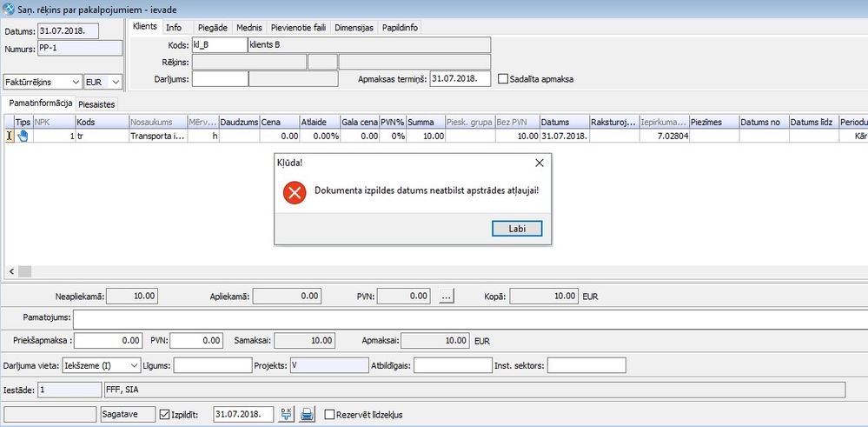Viewport: 868px width, 427px height.
Task: Close the Kļūda! error dialog with X
Action: (x=540, y=163)
